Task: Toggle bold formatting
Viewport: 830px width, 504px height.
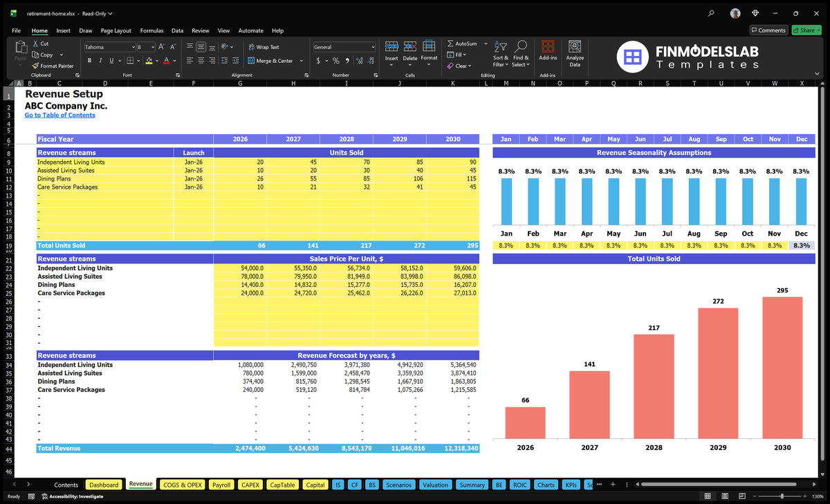Action: point(89,61)
